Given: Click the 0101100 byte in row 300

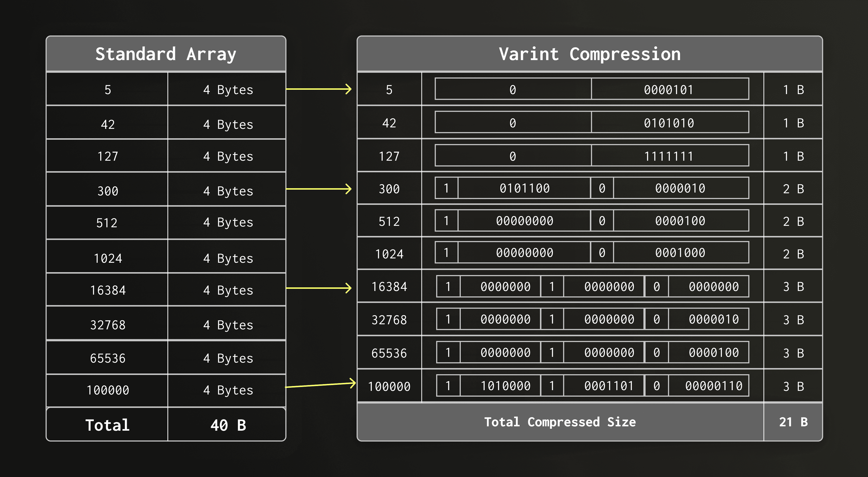Looking at the screenshot, I should pyautogui.click(x=524, y=188).
